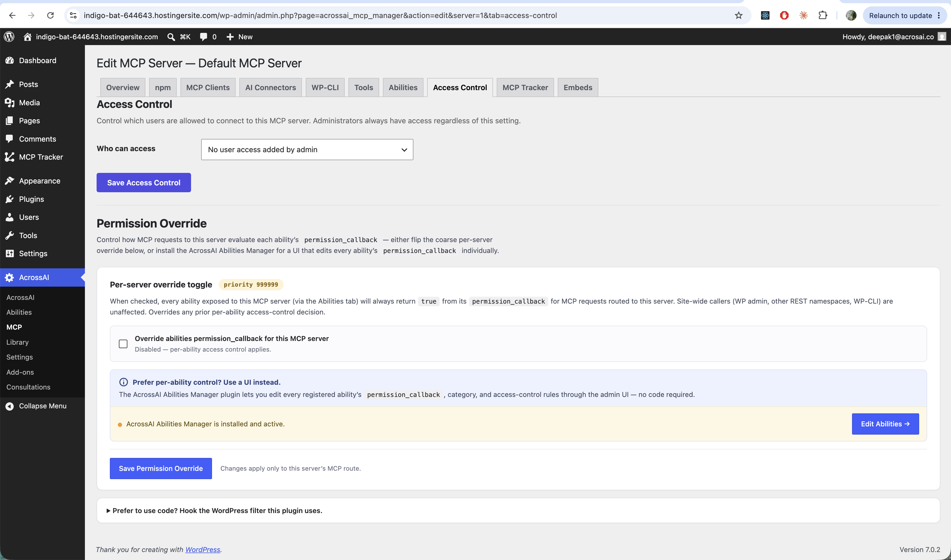Open Add-ons submenu item
This screenshot has width=951, height=560.
click(x=20, y=372)
